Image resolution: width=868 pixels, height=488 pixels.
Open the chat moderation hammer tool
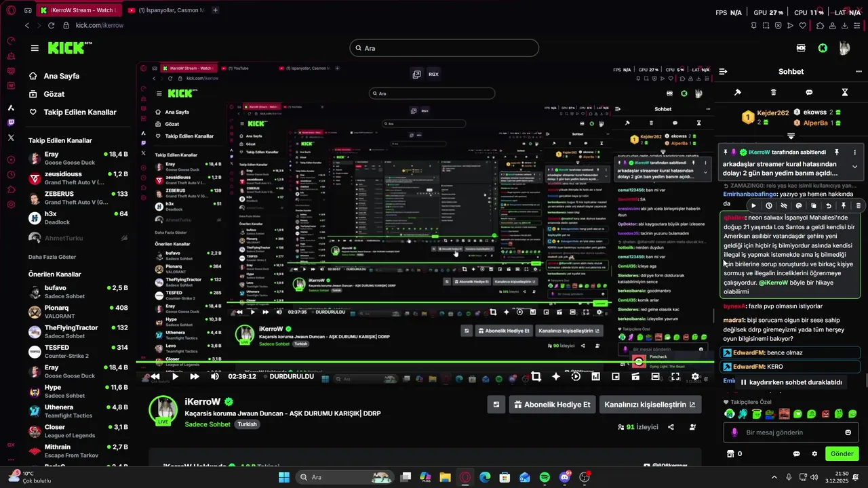(738, 92)
